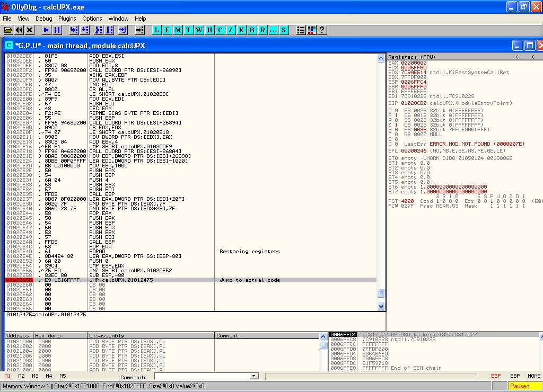Toggle the C flag bit in registers
Screen dimensions: 543x392
click(x=396, y=110)
